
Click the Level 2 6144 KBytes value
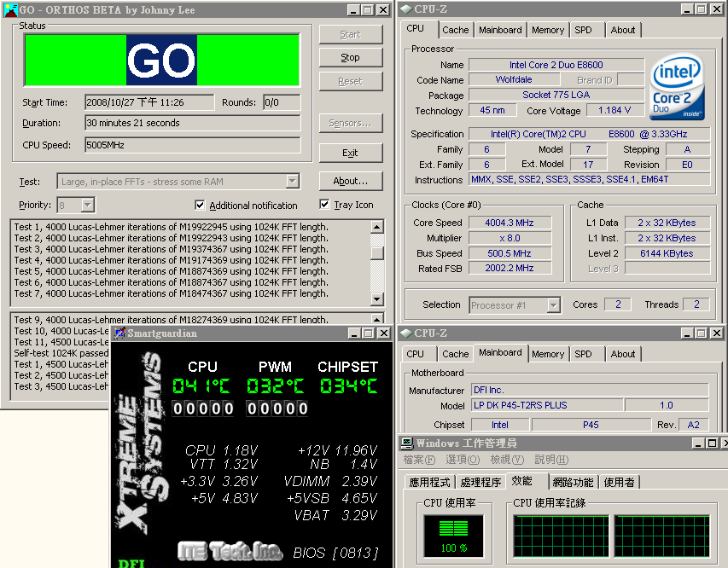point(667,253)
